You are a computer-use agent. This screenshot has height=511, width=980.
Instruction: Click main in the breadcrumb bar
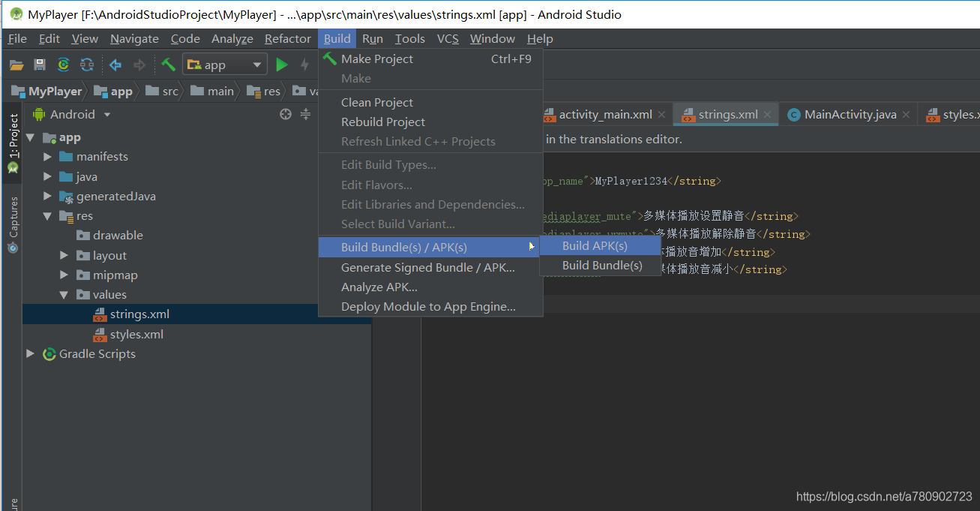click(x=212, y=92)
